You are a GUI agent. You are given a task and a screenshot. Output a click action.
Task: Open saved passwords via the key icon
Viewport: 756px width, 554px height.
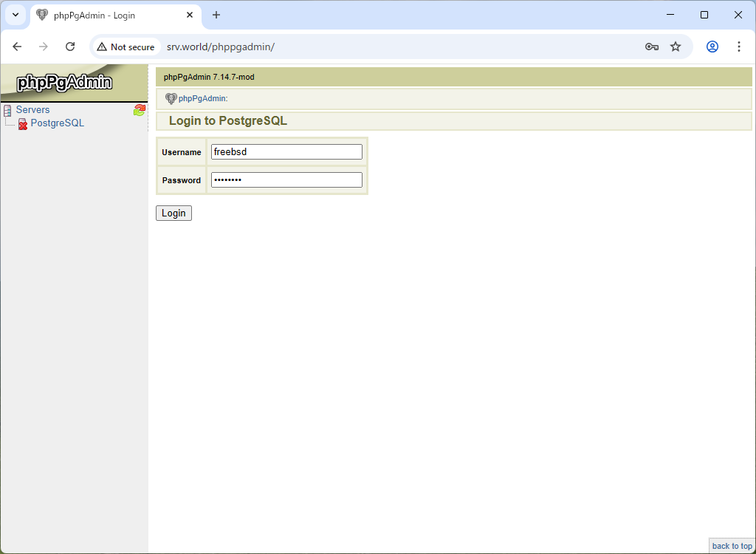click(651, 46)
